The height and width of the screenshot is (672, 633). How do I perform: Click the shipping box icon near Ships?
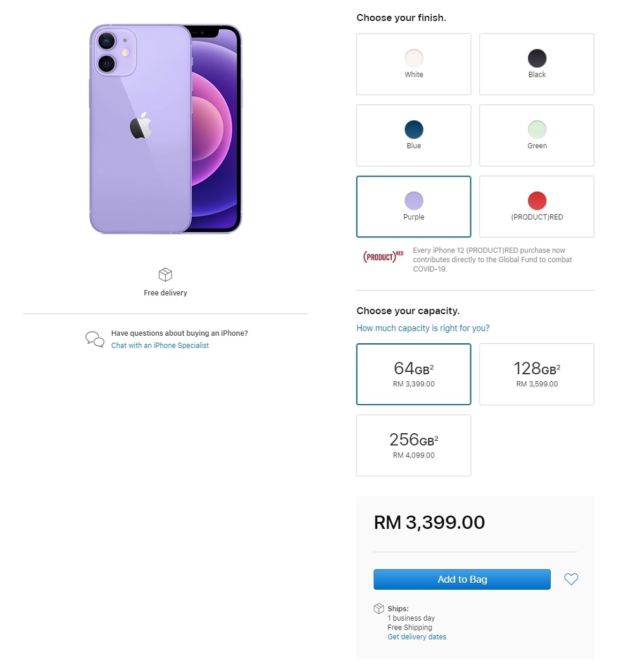click(x=379, y=609)
